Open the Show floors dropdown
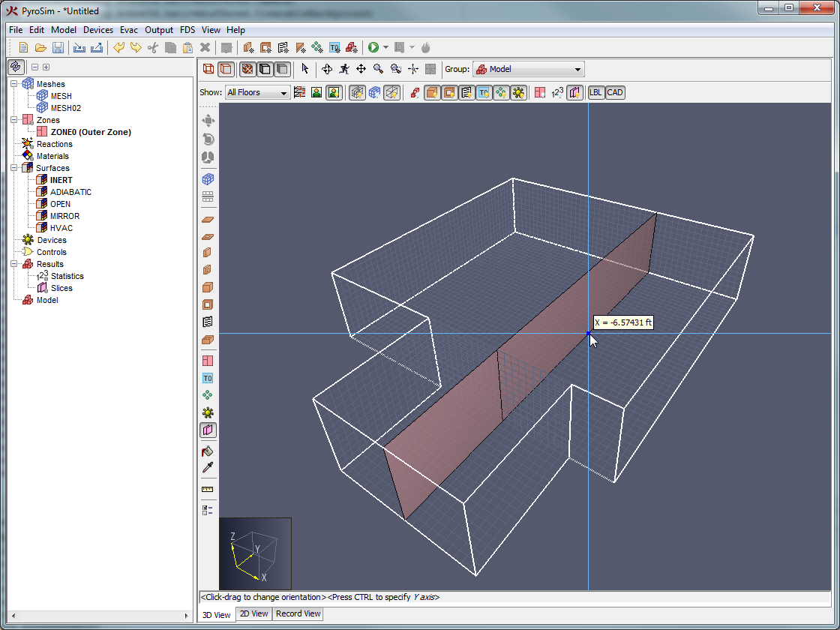 [258, 92]
